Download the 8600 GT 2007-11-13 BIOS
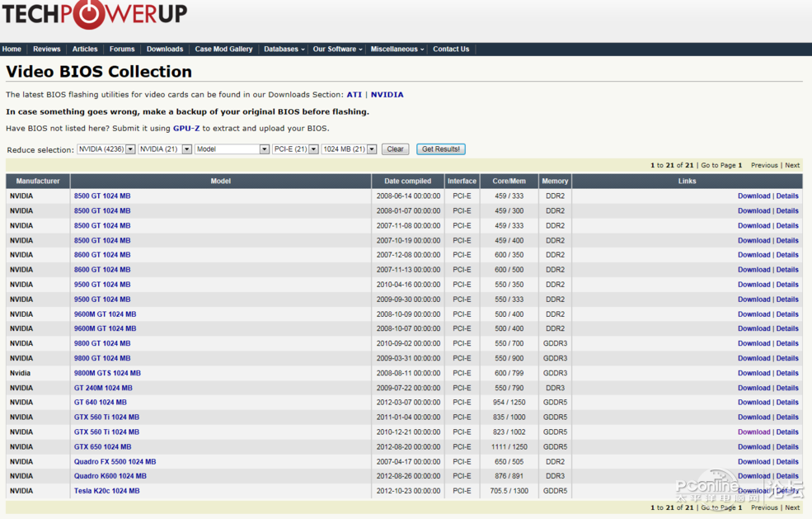 click(754, 270)
